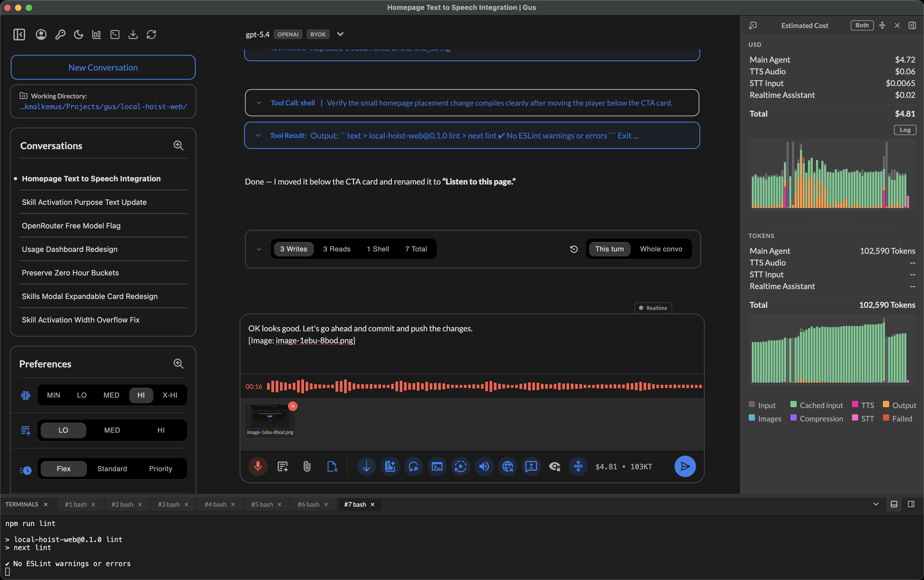Image resolution: width=924 pixels, height=580 pixels.
Task: Open Preserve Zero Hour Buckets conversation
Action: (70, 273)
